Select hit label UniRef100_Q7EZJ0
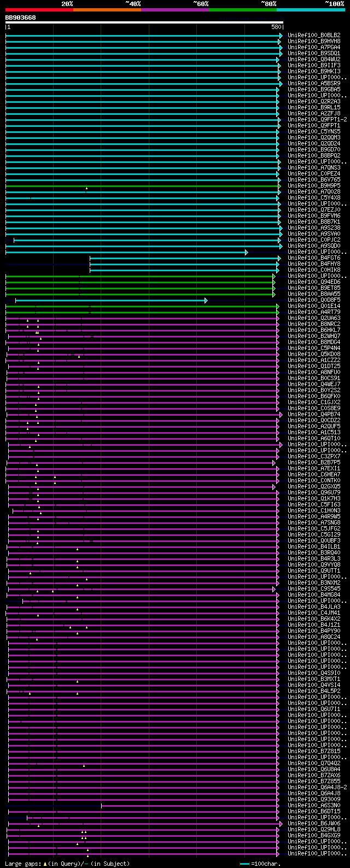Image resolution: width=350 pixels, height=868 pixels. coord(314,209)
